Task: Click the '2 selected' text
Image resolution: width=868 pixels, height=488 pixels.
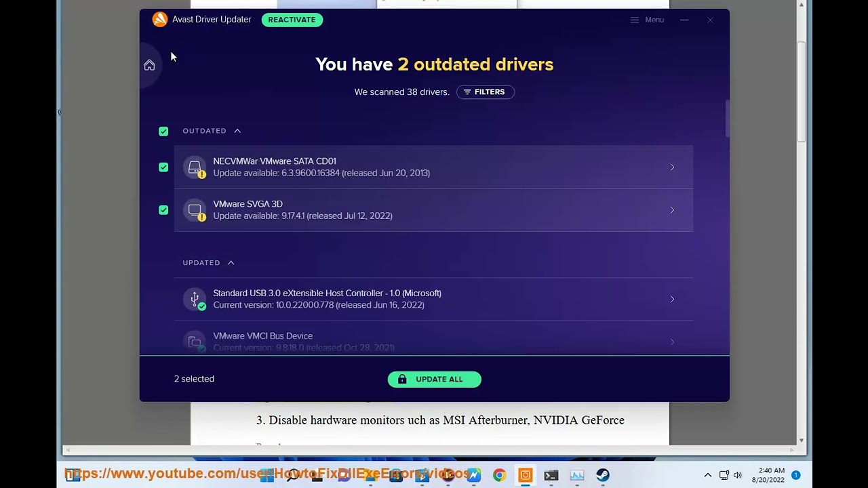Action: pyautogui.click(x=194, y=379)
